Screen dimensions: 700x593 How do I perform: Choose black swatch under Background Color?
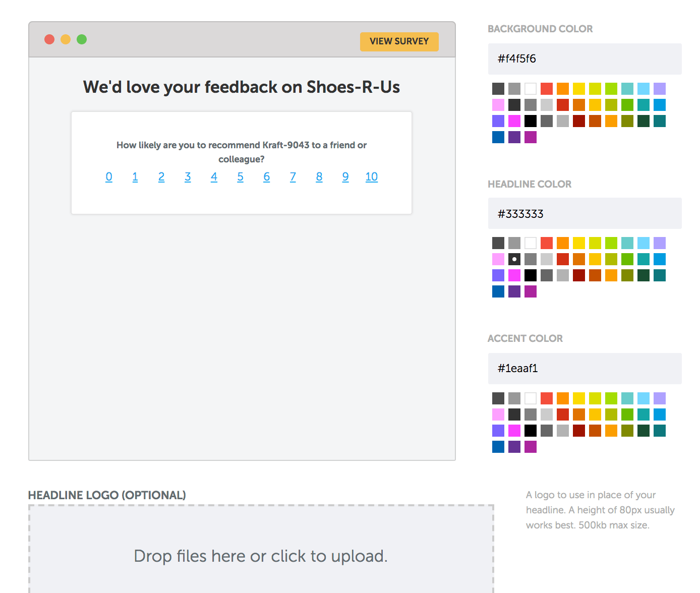tap(531, 121)
